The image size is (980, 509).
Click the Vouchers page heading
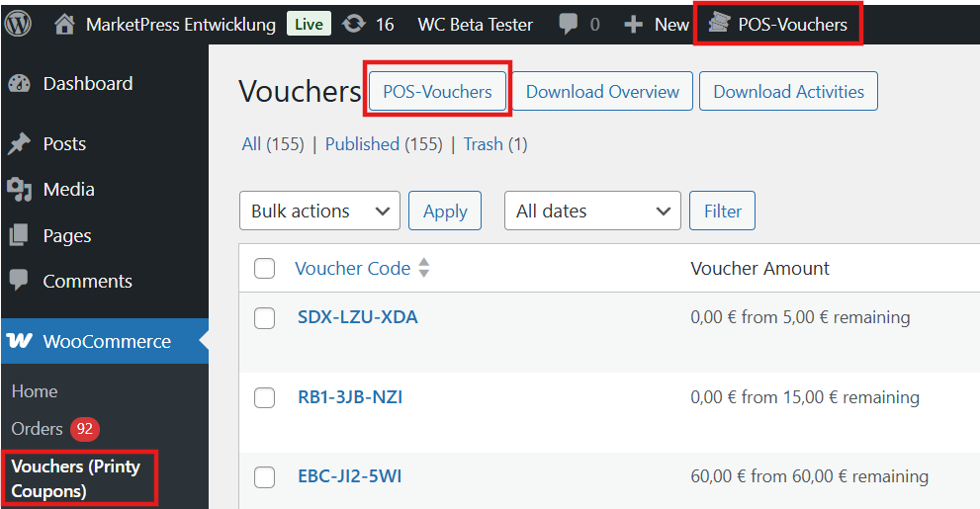click(x=301, y=91)
